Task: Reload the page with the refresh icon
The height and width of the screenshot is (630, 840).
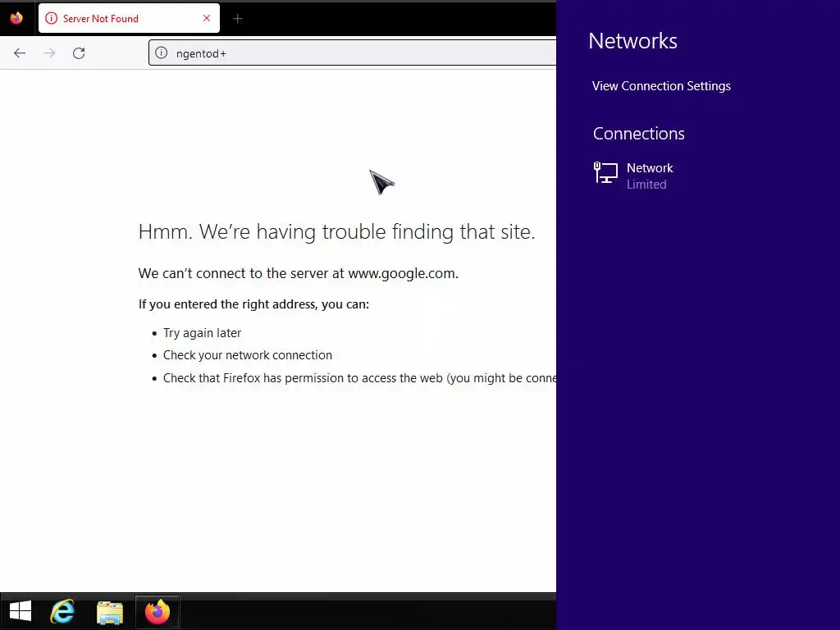Action: 79,53
